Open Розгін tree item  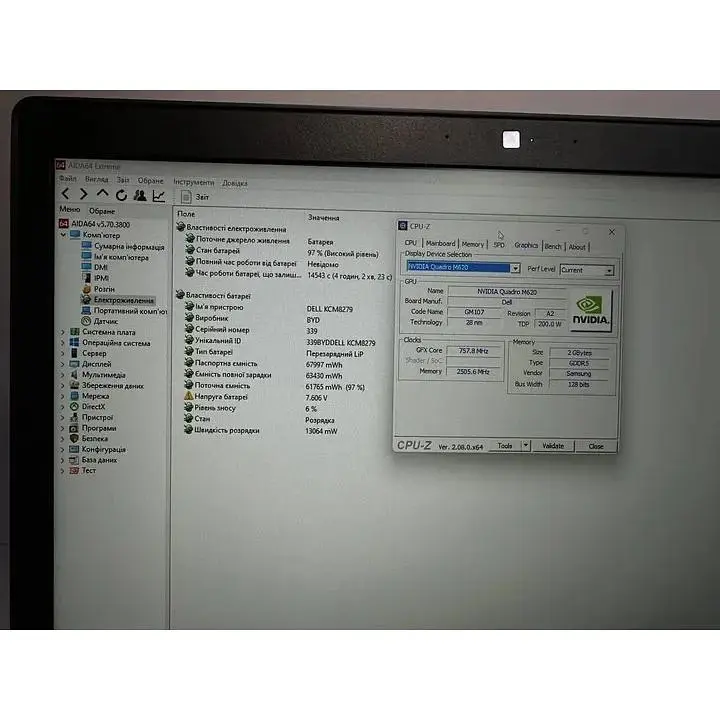point(98,289)
